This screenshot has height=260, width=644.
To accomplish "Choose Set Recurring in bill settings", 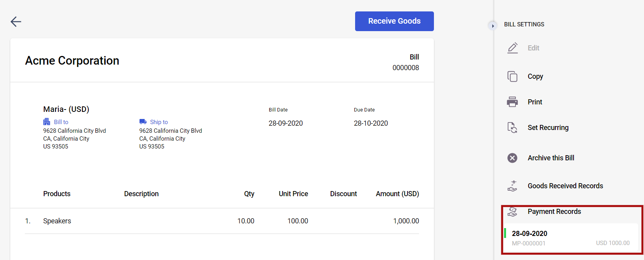I will point(548,128).
